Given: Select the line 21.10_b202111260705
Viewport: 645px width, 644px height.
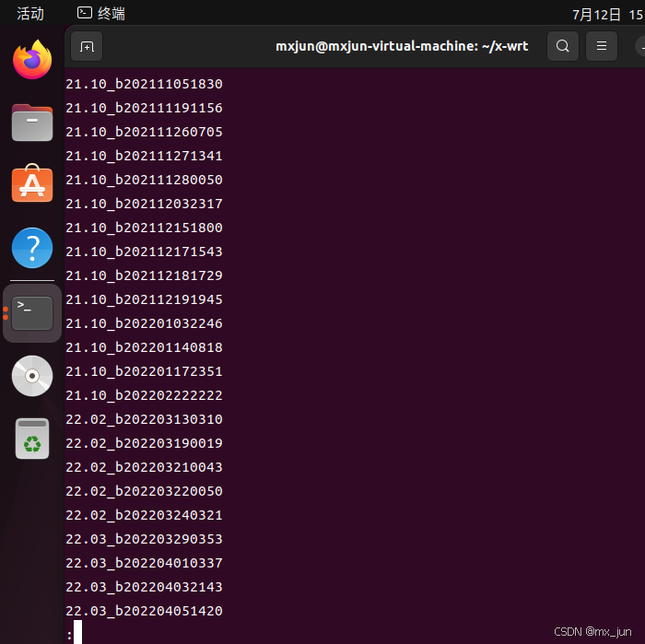Looking at the screenshot, I should point(144,132).
